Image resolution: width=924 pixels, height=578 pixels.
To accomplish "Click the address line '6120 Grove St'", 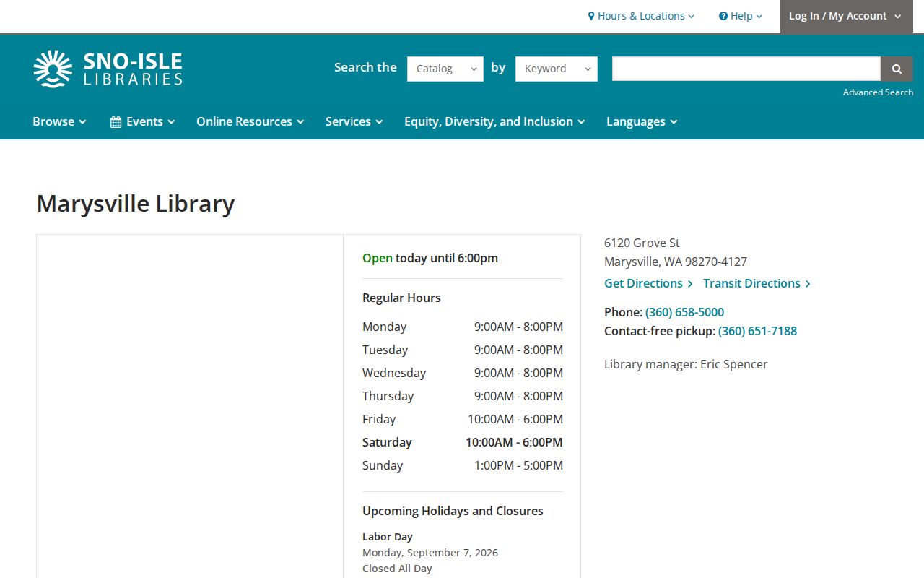I will (642, 243).
